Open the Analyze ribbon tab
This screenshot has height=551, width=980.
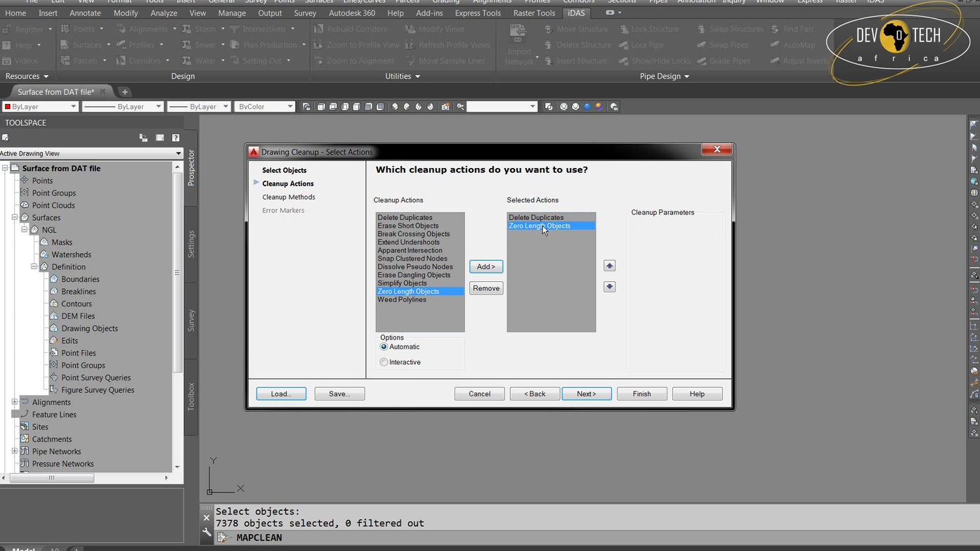pyautogui.click(x=164, y=13)
